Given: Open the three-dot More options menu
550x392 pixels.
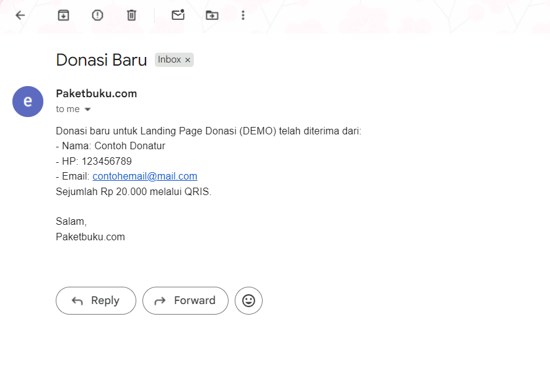Looking at the screenshot, I should coord(243,15).
